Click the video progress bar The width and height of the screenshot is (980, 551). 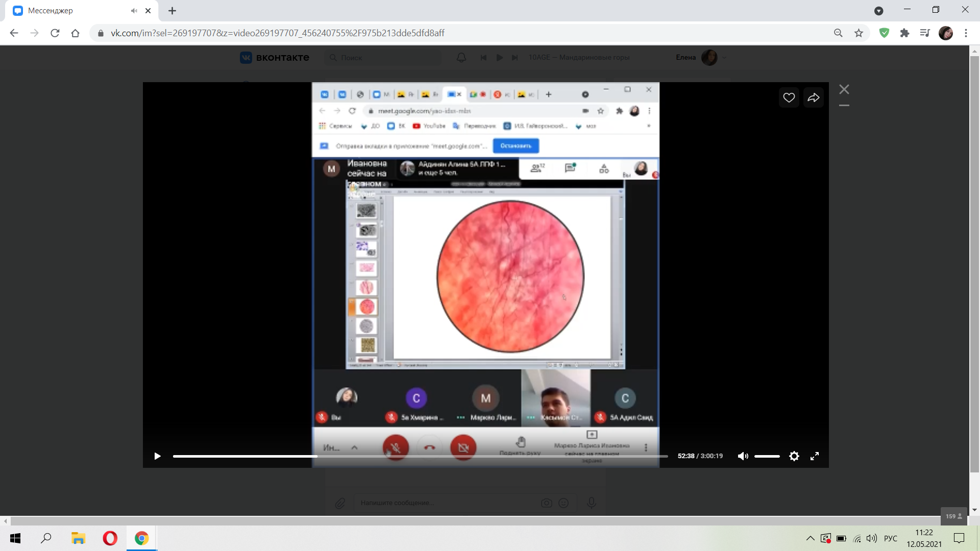pyautogui.click(x=420, y=456)
